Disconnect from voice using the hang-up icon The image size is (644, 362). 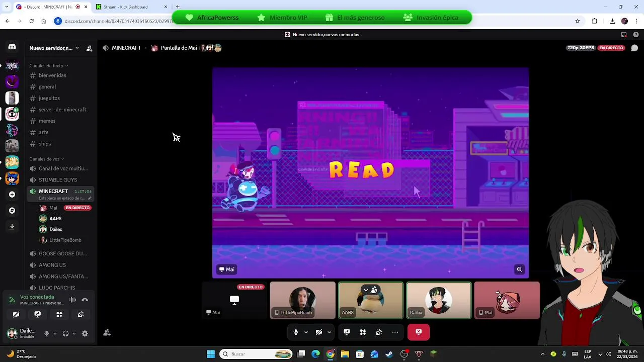(85, 300)
